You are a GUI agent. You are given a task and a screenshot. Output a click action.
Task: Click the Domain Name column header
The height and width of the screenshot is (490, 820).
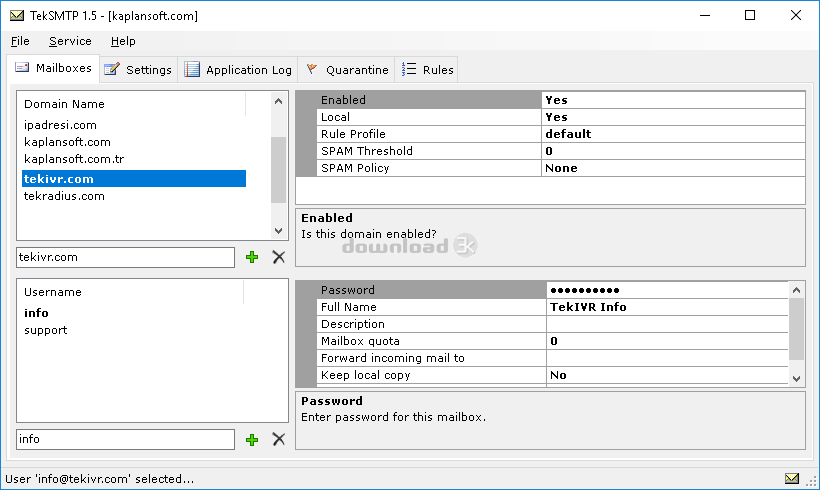tap(132, 104)
